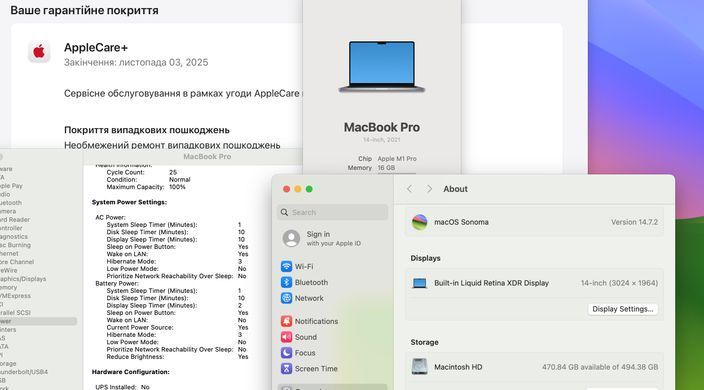Click the UPS Installed line
This screenshot has height=390, width=704.
pos(123,387)
